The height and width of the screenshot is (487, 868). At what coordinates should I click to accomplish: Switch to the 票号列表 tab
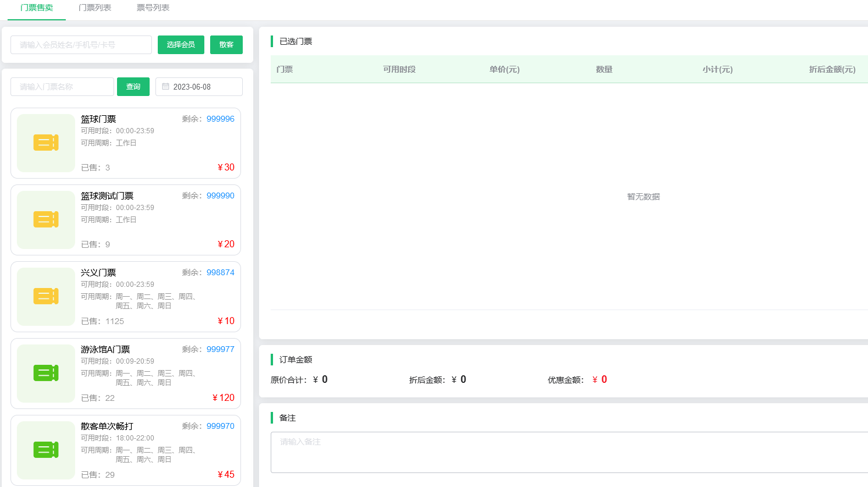[153, 8]
